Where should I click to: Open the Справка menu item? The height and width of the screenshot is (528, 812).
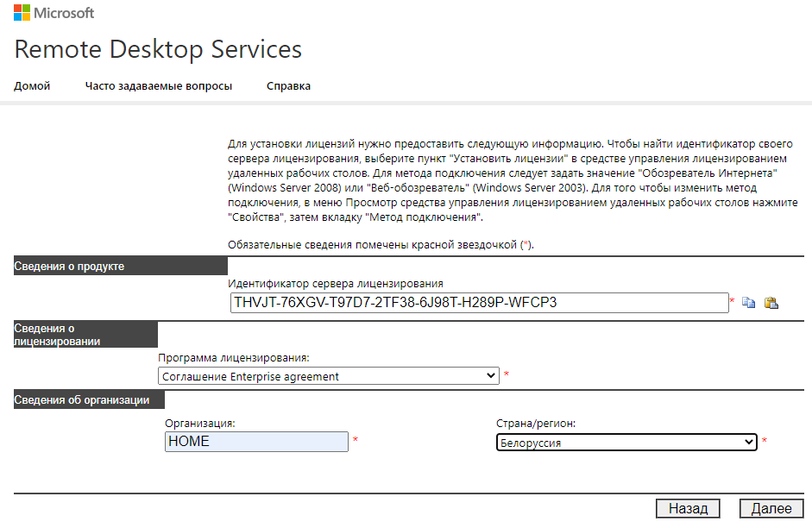(x=288, y=86)
